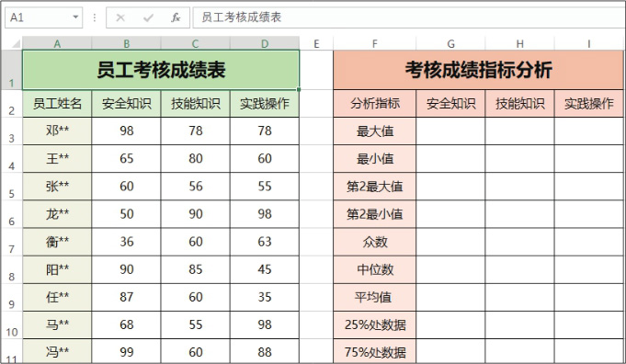The image size is (626, 364).
Task: Click the 平均值 indicator cell
Action: point(374,297)
